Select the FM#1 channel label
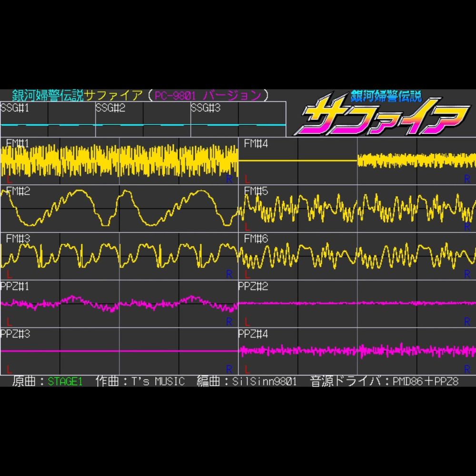 click(18, 143)
